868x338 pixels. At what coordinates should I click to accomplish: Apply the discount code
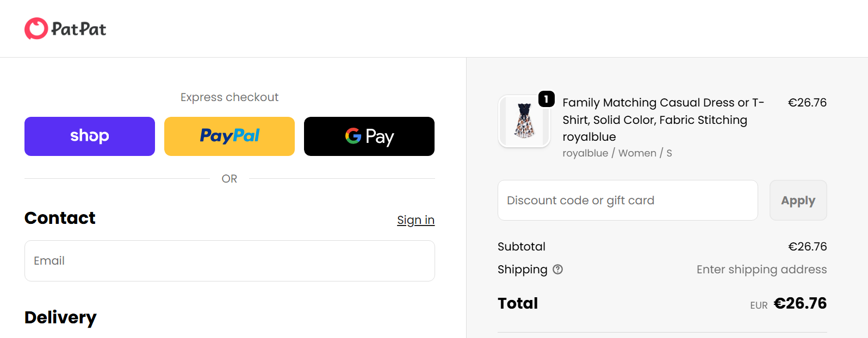798,200
